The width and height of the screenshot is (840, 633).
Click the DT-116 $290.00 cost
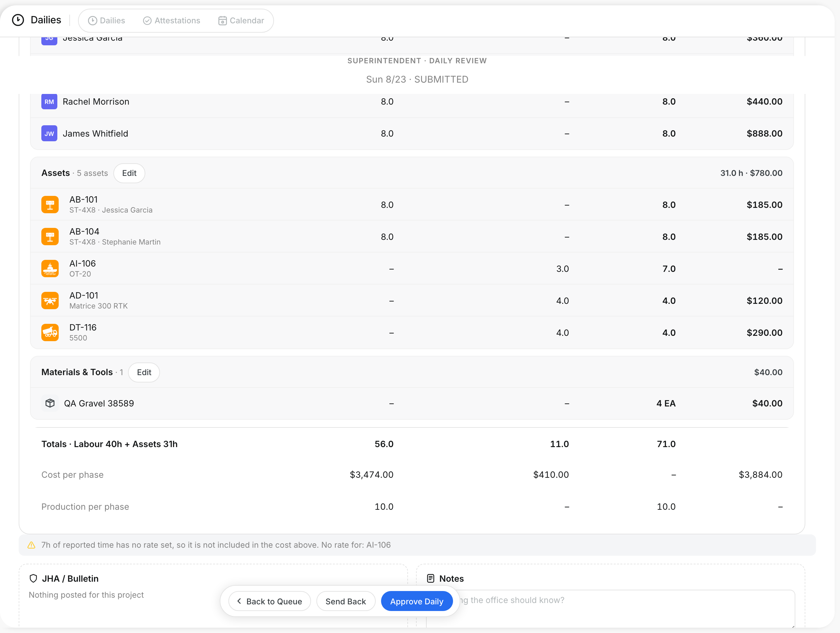(x=764, y=333)
